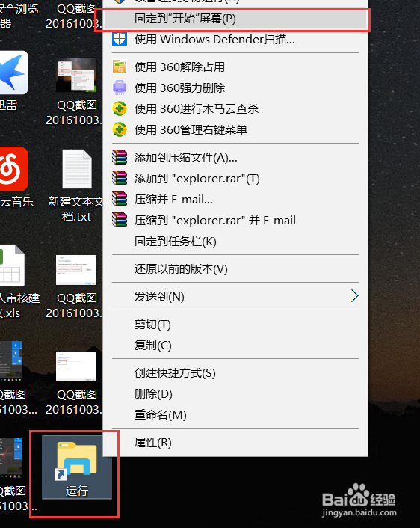420x528 pixels.
Task: Click the Windows Defender shield icon
Action: pyautogui.click(x=120, y=39)
